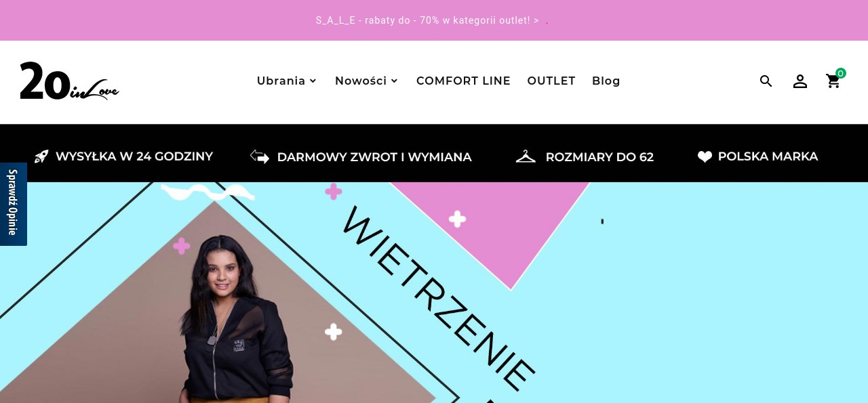Click the rocket shipping icon
The height and width of the screenshot is (403, 868).
41,156
